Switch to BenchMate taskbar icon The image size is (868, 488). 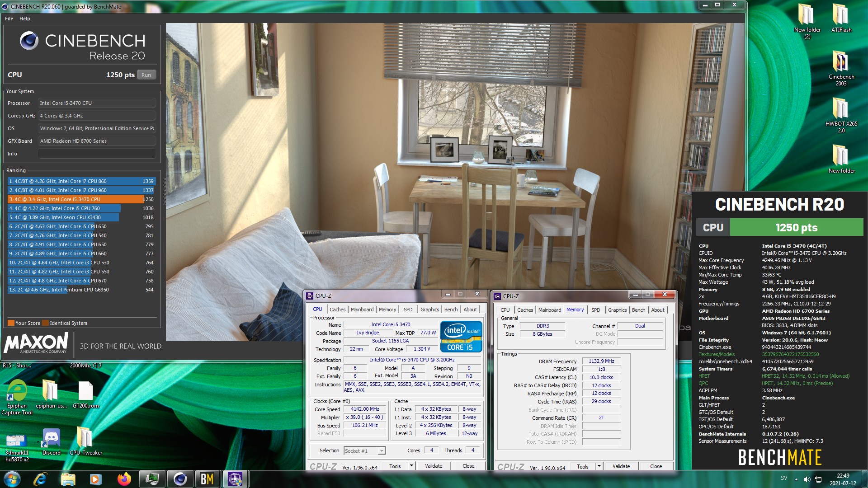207,479
